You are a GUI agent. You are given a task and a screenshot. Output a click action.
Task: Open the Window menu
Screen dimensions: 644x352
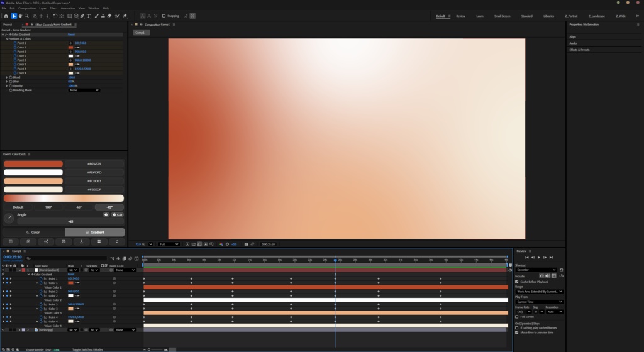tap(94, 8)
